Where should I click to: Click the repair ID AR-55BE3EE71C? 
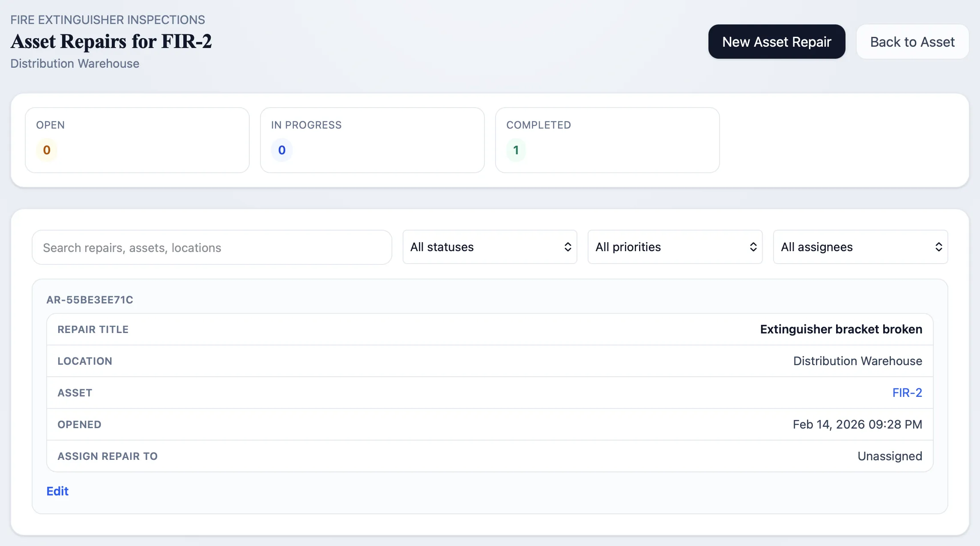click(x=90, y=300)
